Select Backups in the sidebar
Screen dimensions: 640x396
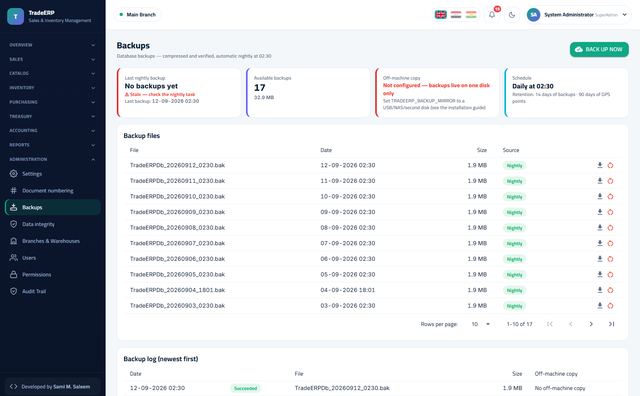52,207
